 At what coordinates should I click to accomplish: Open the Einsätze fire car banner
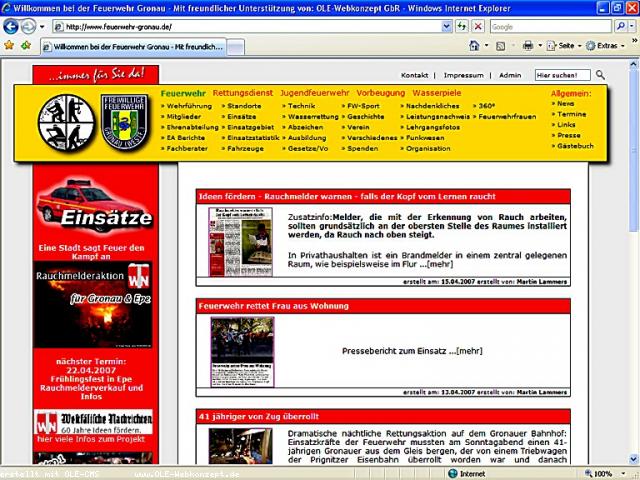[x=94, y=207]
